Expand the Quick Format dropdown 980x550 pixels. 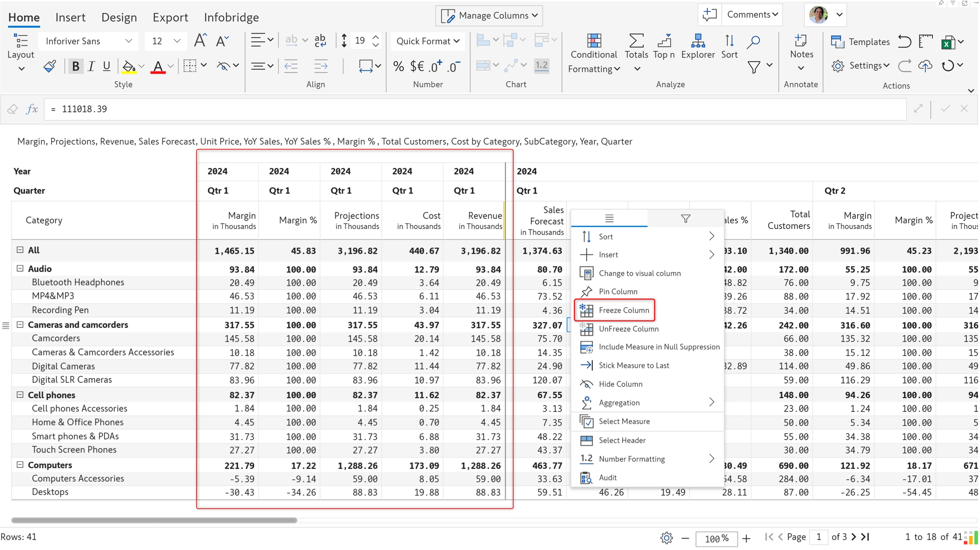point(427,41)
